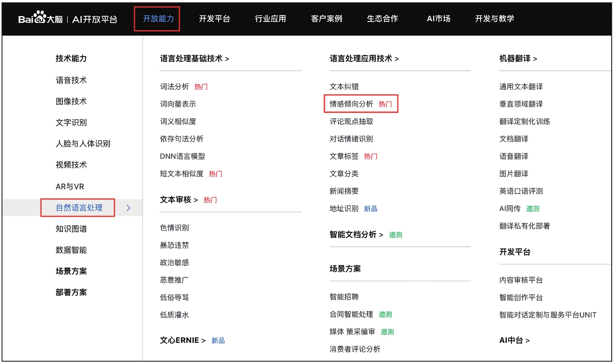
Task: Open the 消费者评论分析 link
Action: pyautogui.click(x=355, y=349)
